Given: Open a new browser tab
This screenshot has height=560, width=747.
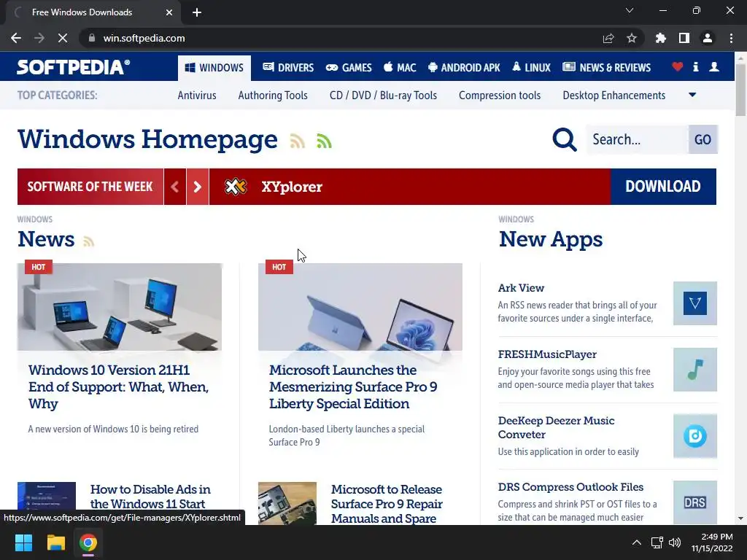Looking at the screenshot, I should (x=197, y=12).
